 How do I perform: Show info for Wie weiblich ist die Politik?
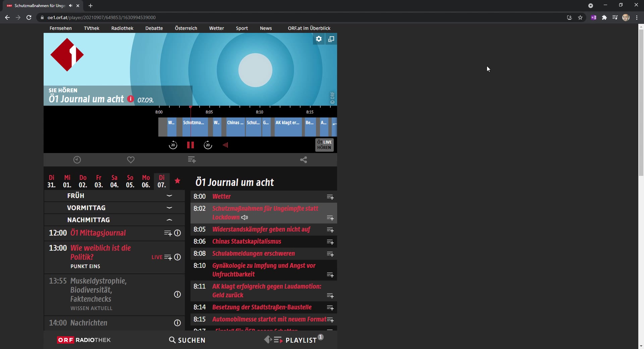pos(177,257)
